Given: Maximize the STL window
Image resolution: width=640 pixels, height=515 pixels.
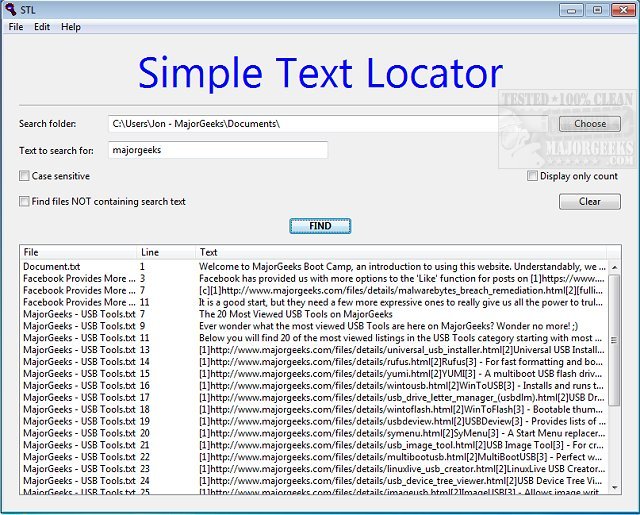Looking at the screenshot, I should (597, 9).
